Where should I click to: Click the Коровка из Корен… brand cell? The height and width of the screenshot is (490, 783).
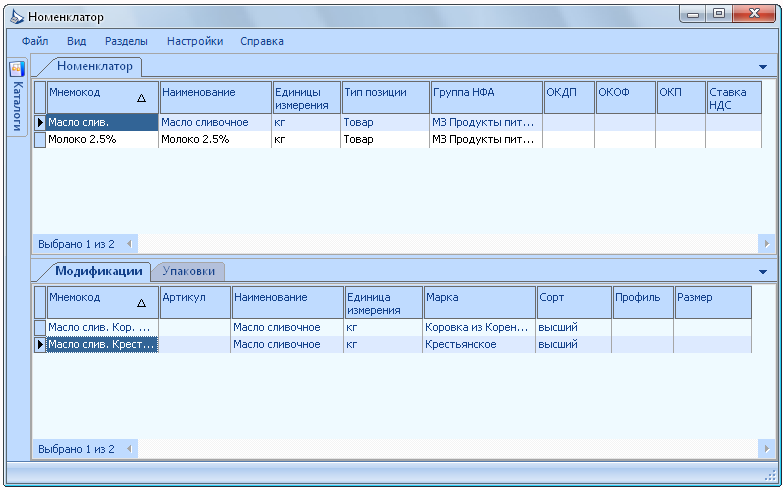(x=479, y=327)
